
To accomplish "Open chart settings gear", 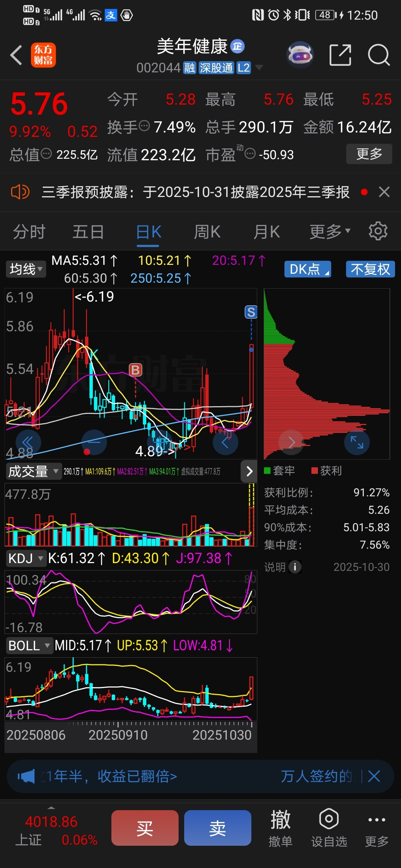I will [x=378, y=231].
